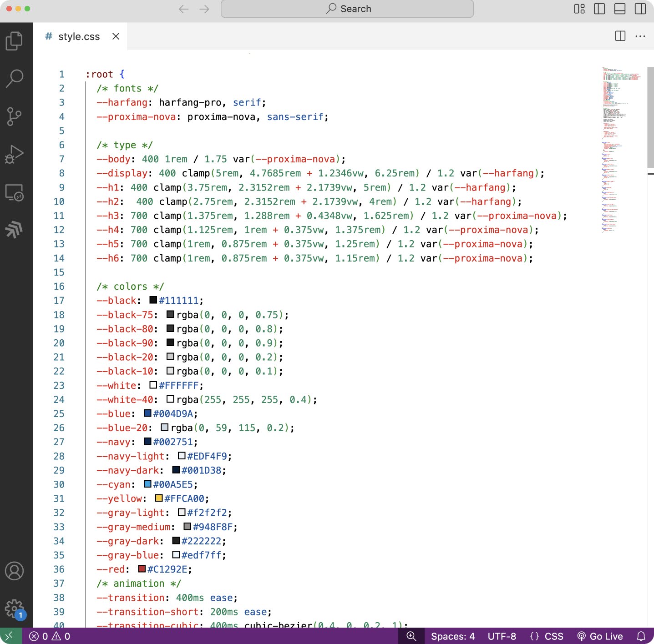The width and height of the screenshot is (654, 644).
Task: Click the --transition-short declaration
Action: coord(184,612)
